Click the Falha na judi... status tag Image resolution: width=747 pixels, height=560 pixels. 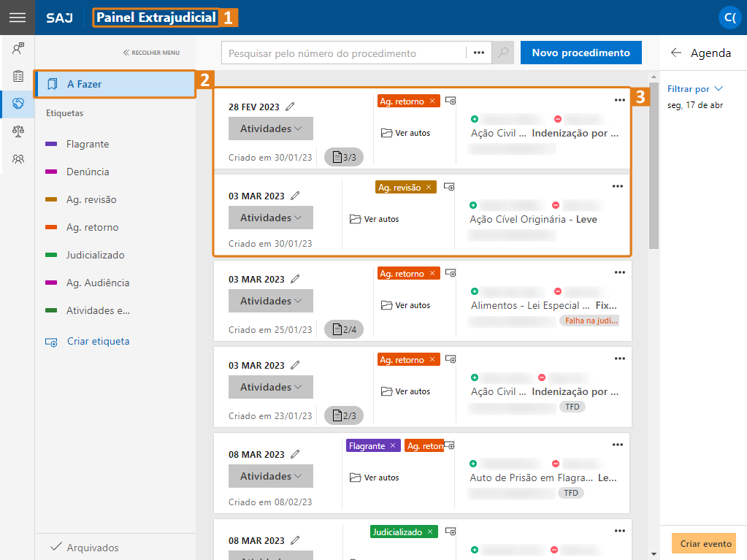coord(591,321)
